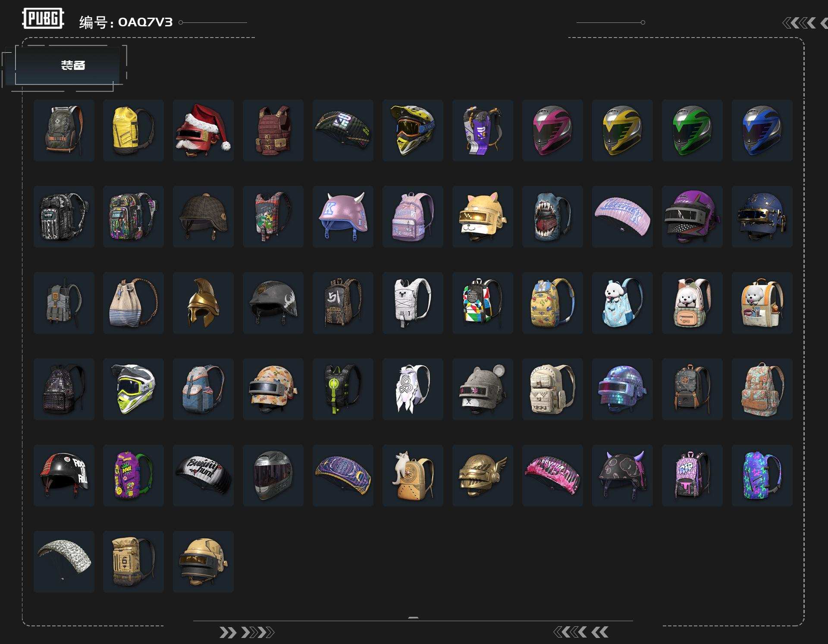This screenshot has height=644, width=828.
Task: Pick the white camo parachute
Action: [64, 562]
